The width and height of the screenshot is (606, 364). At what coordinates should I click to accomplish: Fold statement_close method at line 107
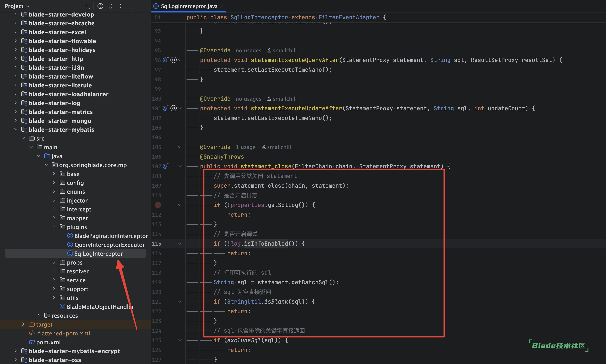[x=180, y=166]
